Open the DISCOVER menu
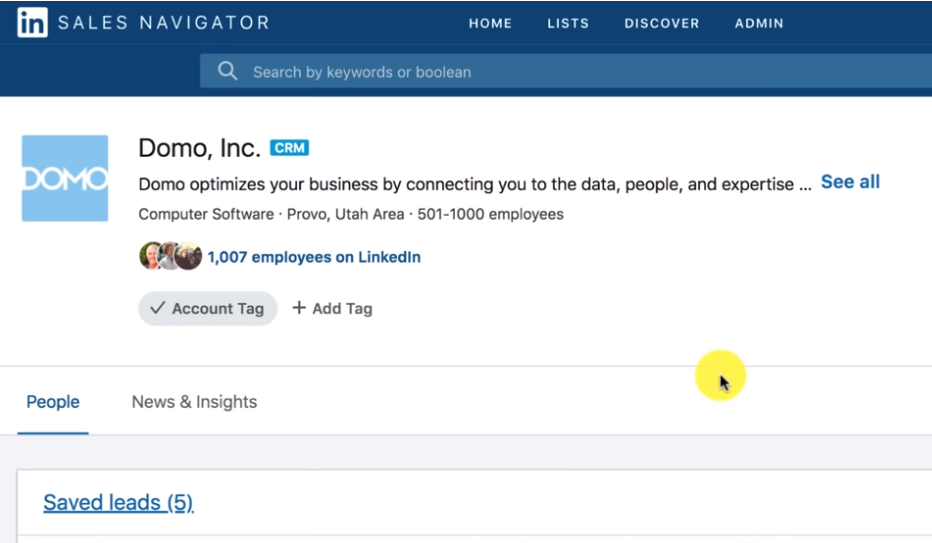 point(662,23)
